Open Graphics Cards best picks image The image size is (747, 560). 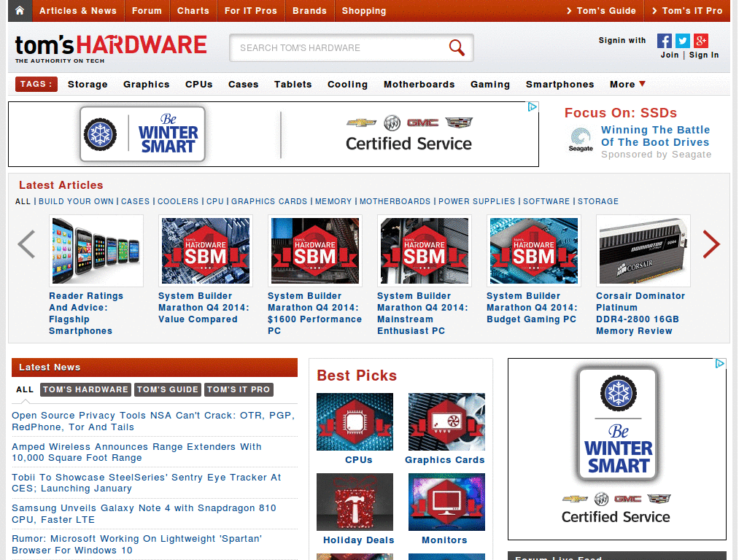(447, 422)
